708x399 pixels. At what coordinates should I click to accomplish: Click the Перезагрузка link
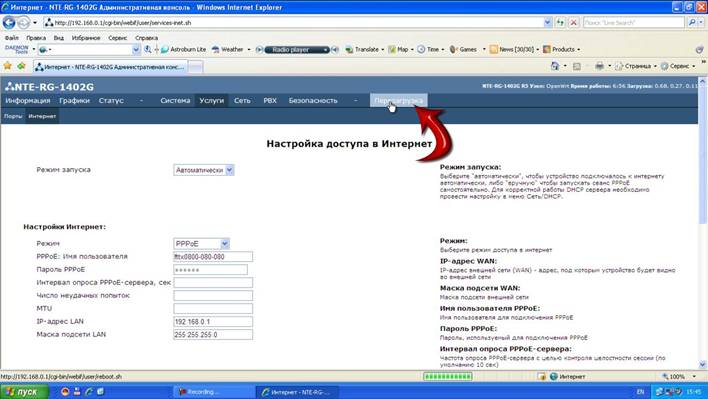pos(398,100)
